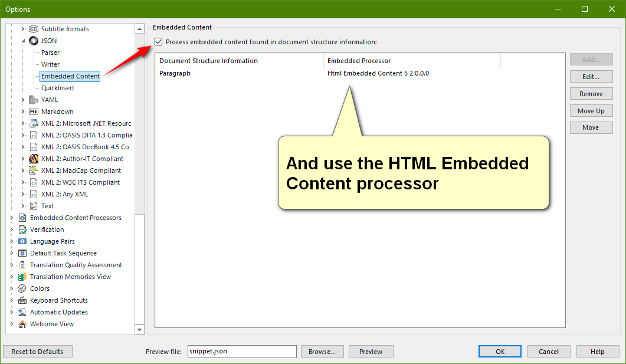The width and height of the screenshot is (626, 364).
Task: Open Help for this dialog
Action: (598, 352)
